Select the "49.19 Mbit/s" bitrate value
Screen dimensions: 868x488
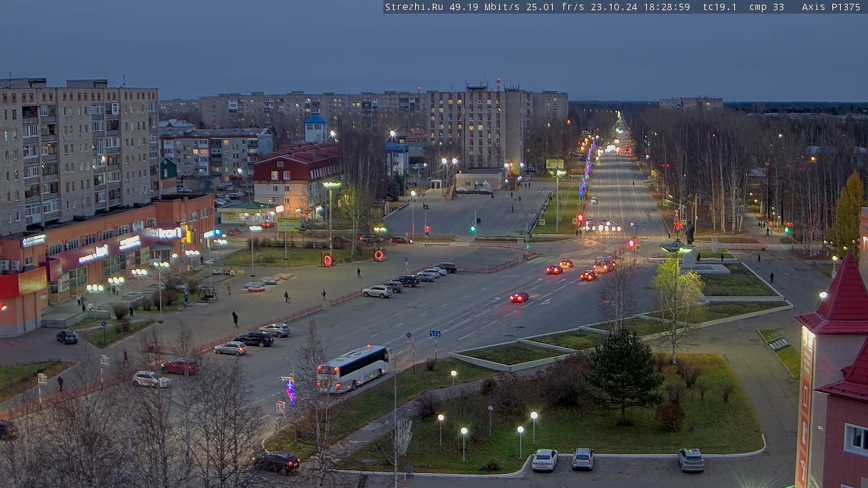coord(485,7)
